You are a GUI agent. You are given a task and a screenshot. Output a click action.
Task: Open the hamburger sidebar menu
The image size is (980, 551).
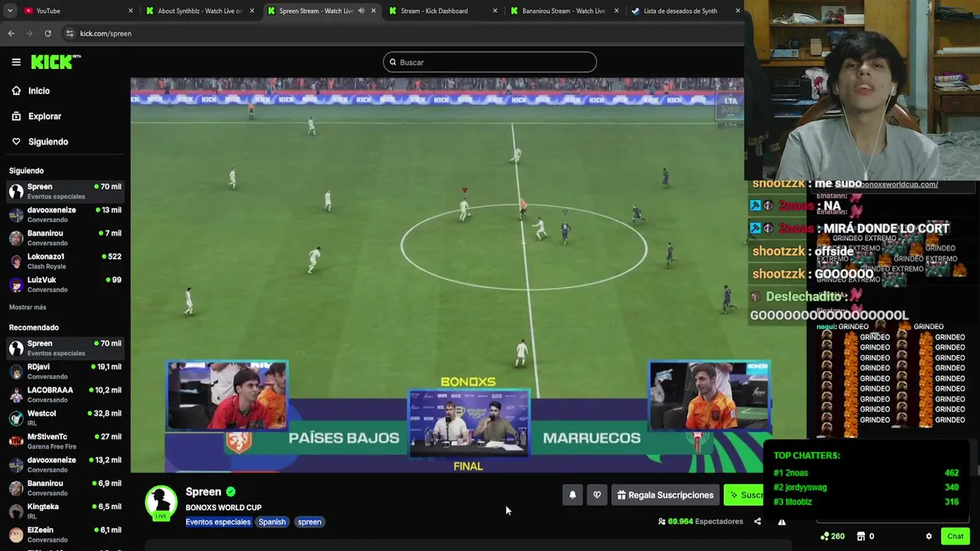pyautogui.click(x=16, y=62)
